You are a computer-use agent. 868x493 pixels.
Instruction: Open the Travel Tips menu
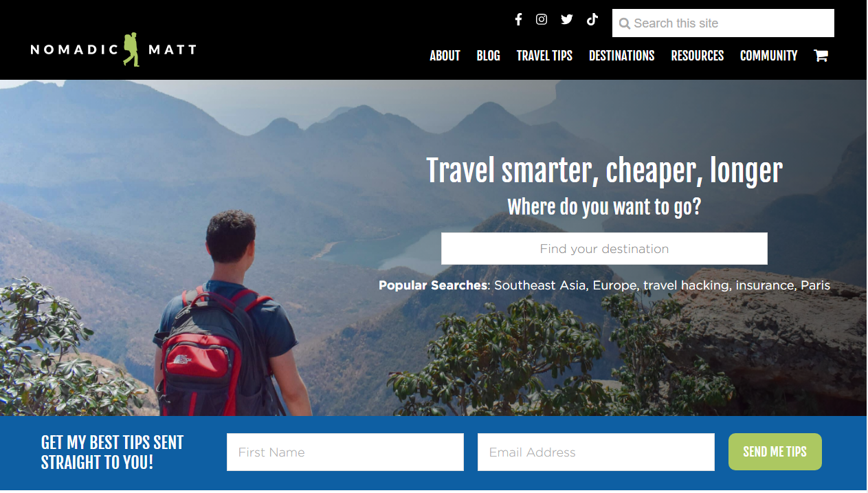[544, 56]
